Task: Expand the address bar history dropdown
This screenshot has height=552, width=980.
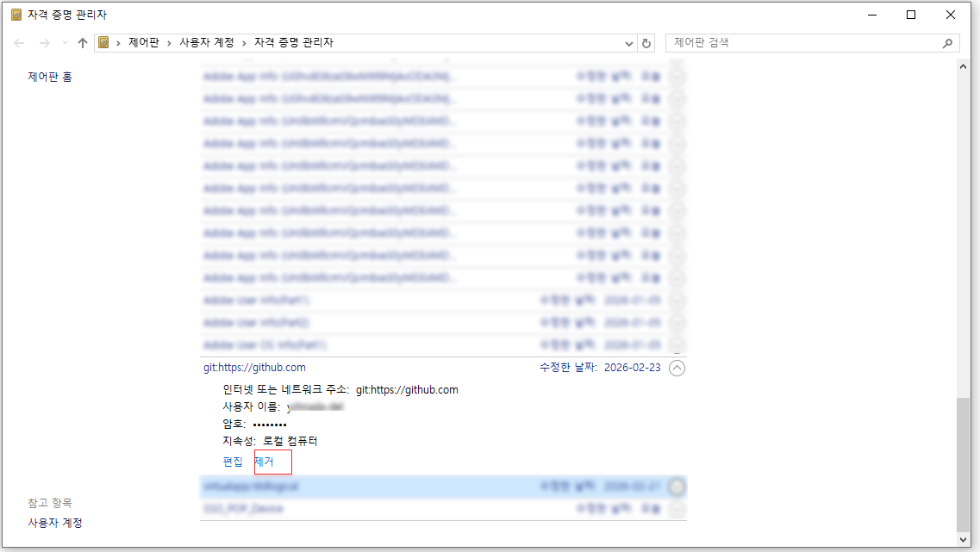Action: [628, 43]
